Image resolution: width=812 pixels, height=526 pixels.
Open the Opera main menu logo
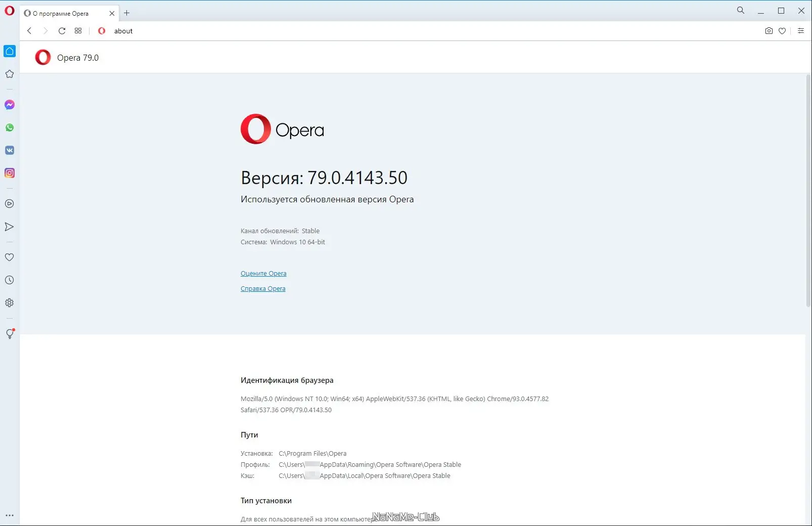coord(10,10)
